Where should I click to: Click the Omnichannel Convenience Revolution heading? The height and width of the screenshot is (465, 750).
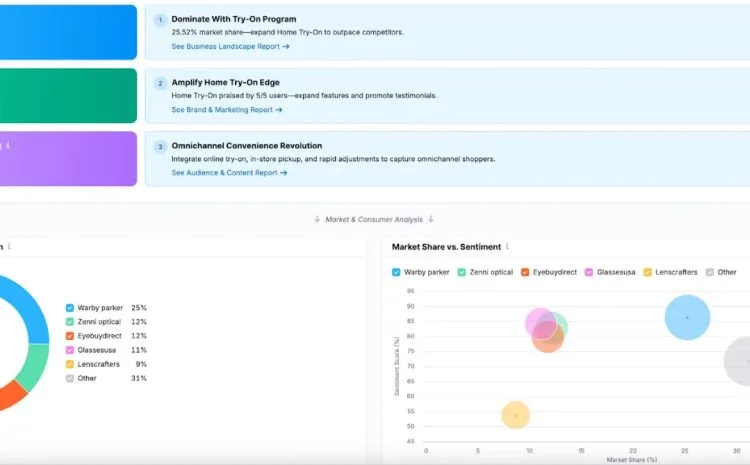(x=247, y=145)
